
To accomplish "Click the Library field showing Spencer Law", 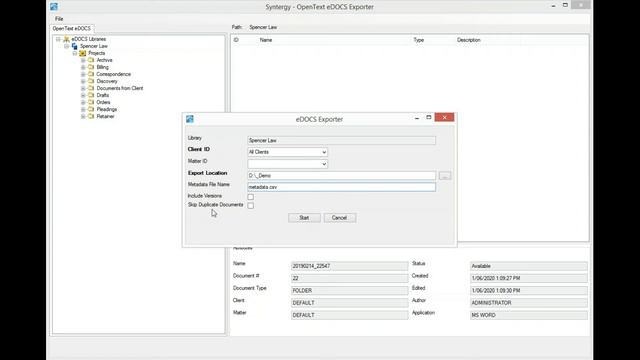I will point(341,140).
